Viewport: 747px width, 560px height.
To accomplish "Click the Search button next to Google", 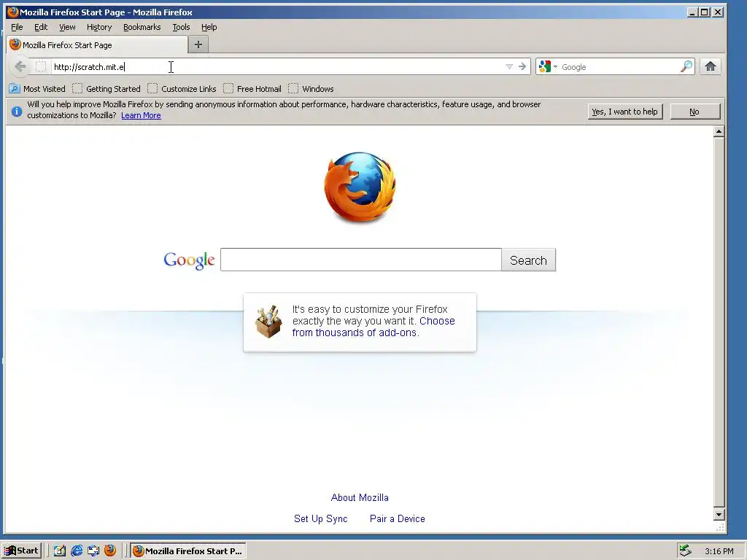I will click(528, 260).
